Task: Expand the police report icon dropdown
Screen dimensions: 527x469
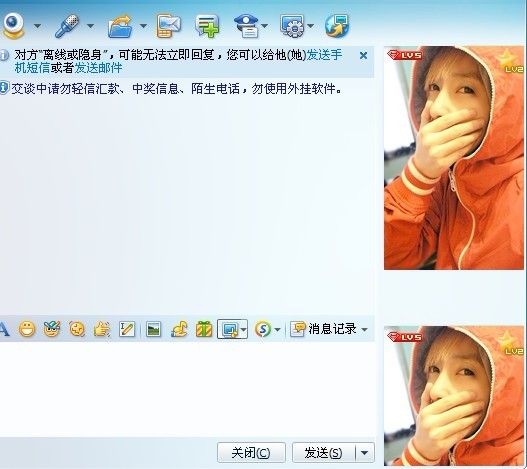Action: (x=265, y=26)
